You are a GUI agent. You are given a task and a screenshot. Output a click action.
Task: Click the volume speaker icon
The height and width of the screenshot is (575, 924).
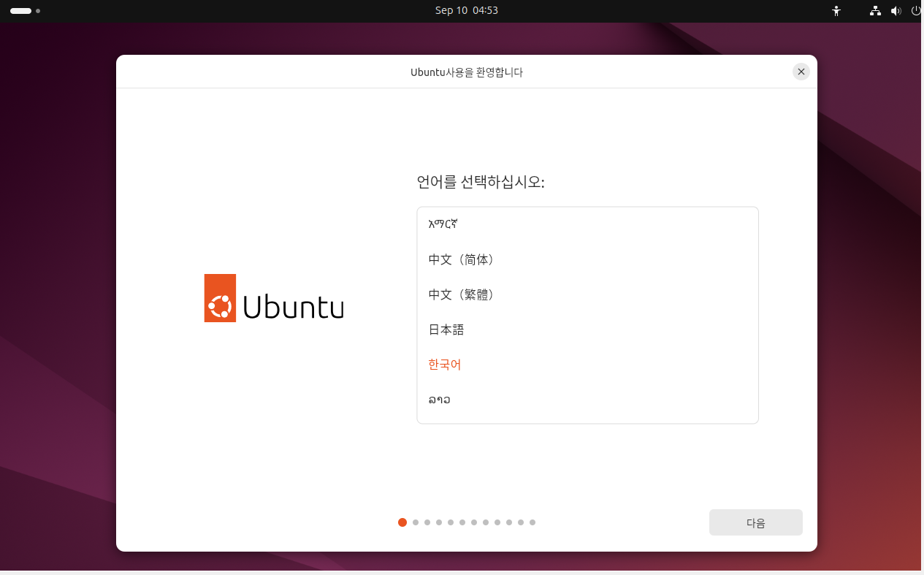pos(896,11)
